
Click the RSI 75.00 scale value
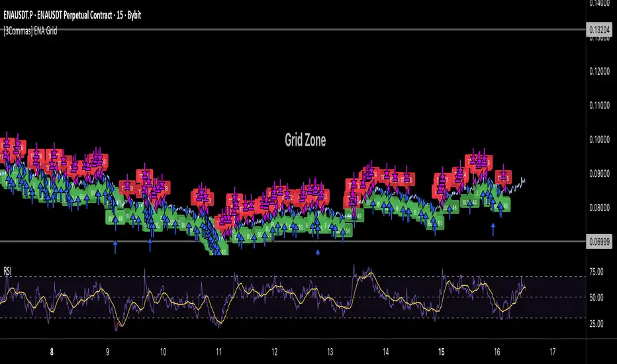pyautogui.click(x=596, y=271)
